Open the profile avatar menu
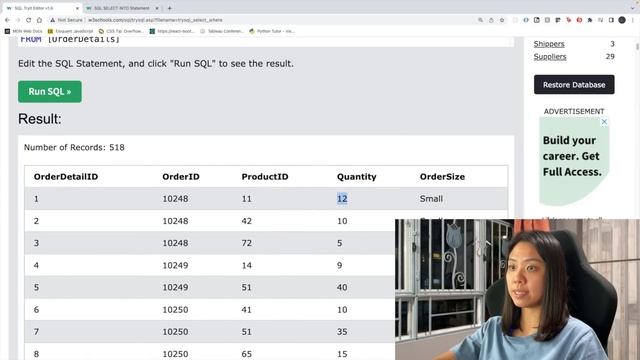 [x=622, y=20]
